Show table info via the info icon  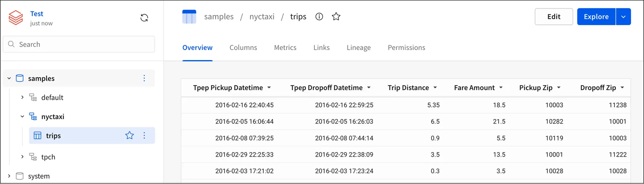point(319,17)
